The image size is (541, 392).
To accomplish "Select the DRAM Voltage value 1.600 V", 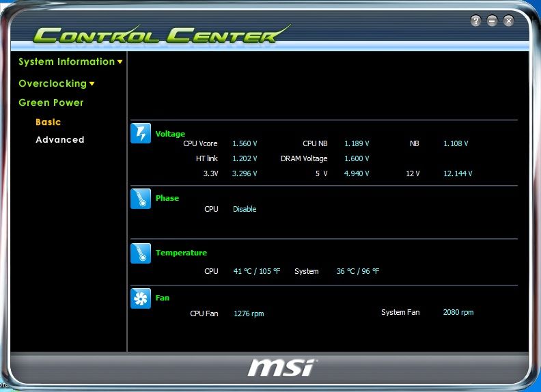I will pos(357,158).
